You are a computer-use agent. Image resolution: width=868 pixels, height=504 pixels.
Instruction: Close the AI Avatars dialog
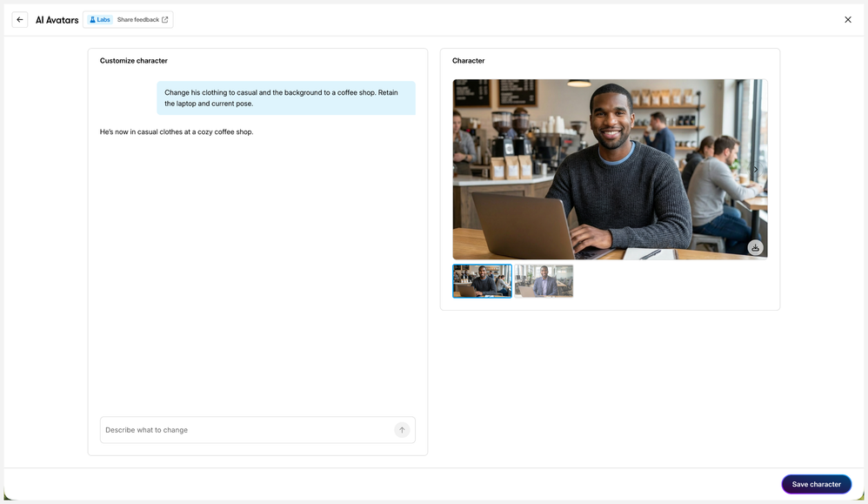(x=848, y=20)
